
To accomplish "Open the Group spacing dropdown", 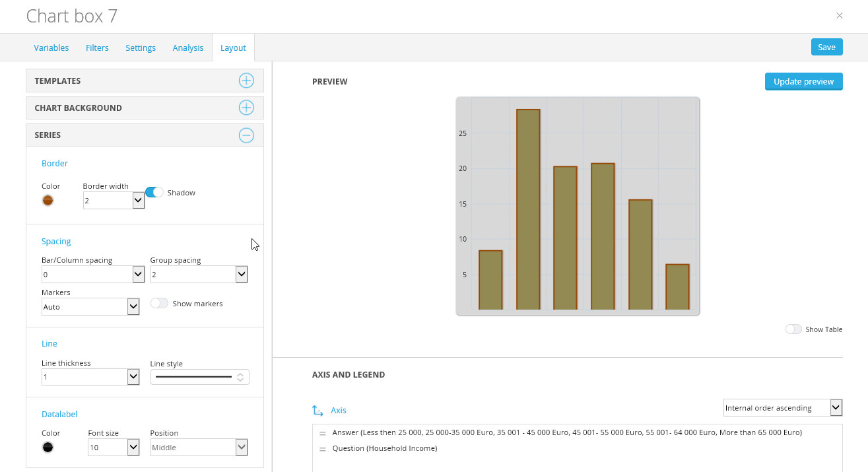I will point(242,274).
